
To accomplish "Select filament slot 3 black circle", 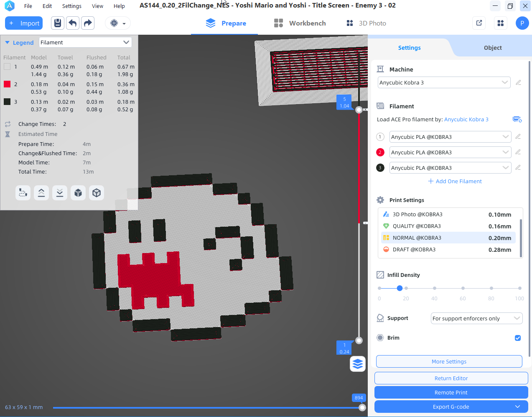I will pyautogui.click(x=380, y=168).
